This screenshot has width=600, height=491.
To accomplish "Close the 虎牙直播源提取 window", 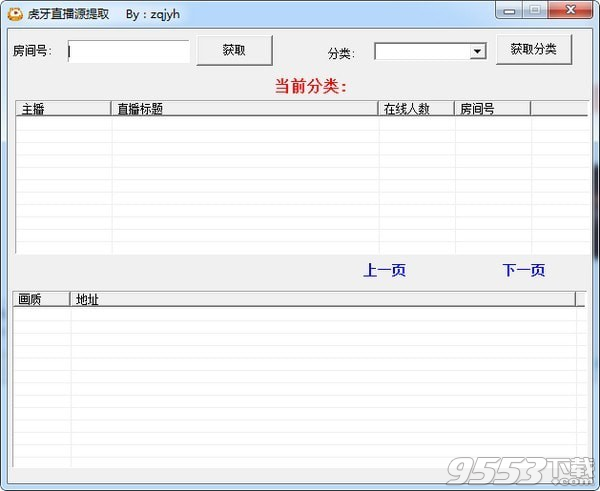I will point(570,10).
